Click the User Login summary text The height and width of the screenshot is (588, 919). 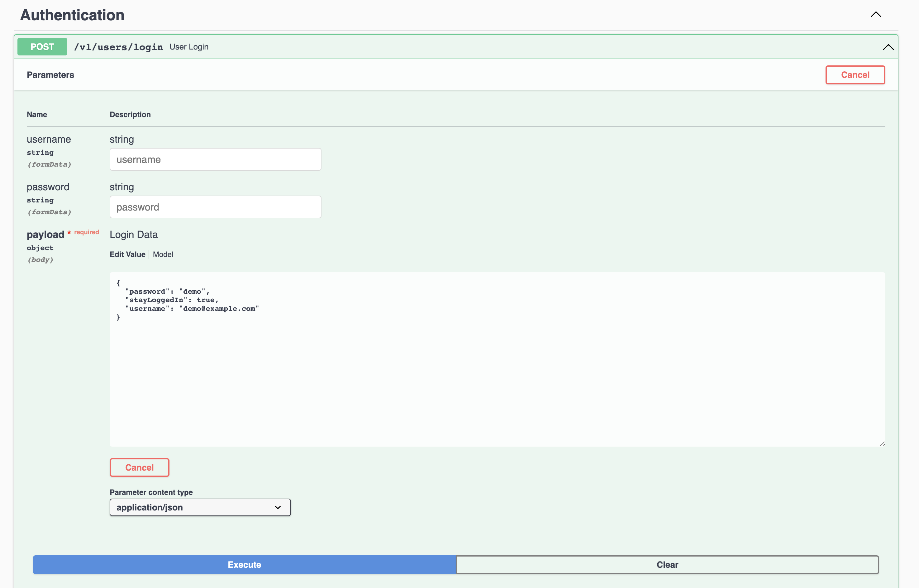tap(188, 47)
